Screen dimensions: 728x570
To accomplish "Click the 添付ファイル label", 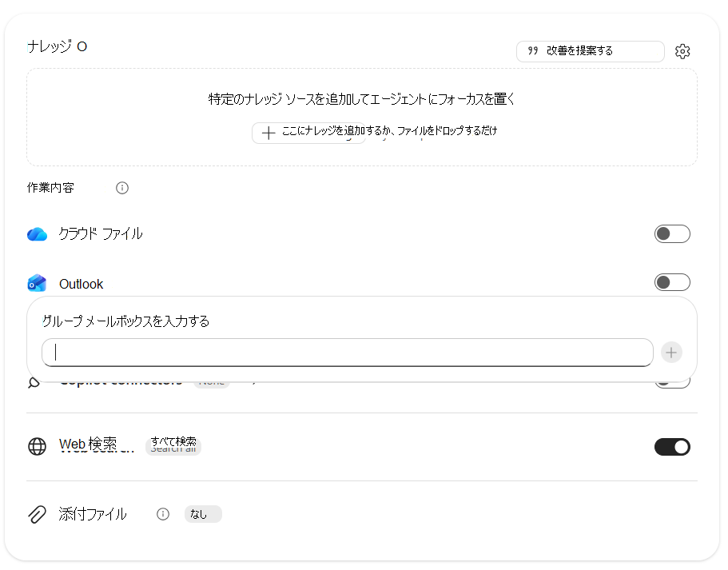I will click(93, 514).
